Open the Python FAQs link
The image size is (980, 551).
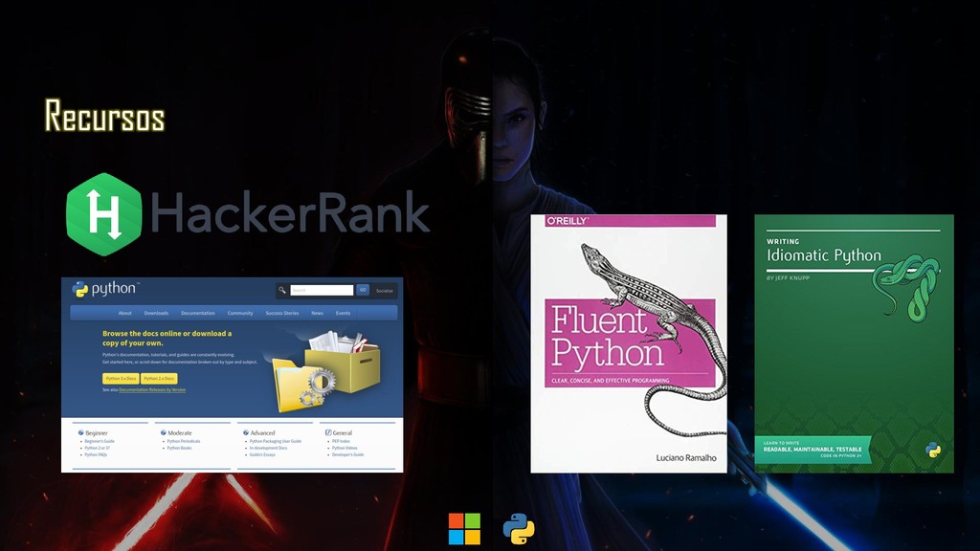pyautogui.click(x=96, y=454)
